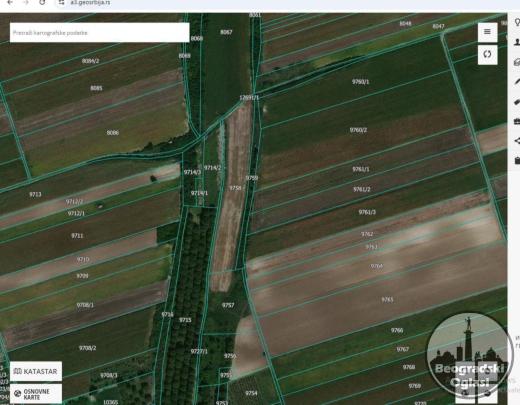Click the clipboard icon in right sidebar
The image size is (520, 405).
(517, 161)
